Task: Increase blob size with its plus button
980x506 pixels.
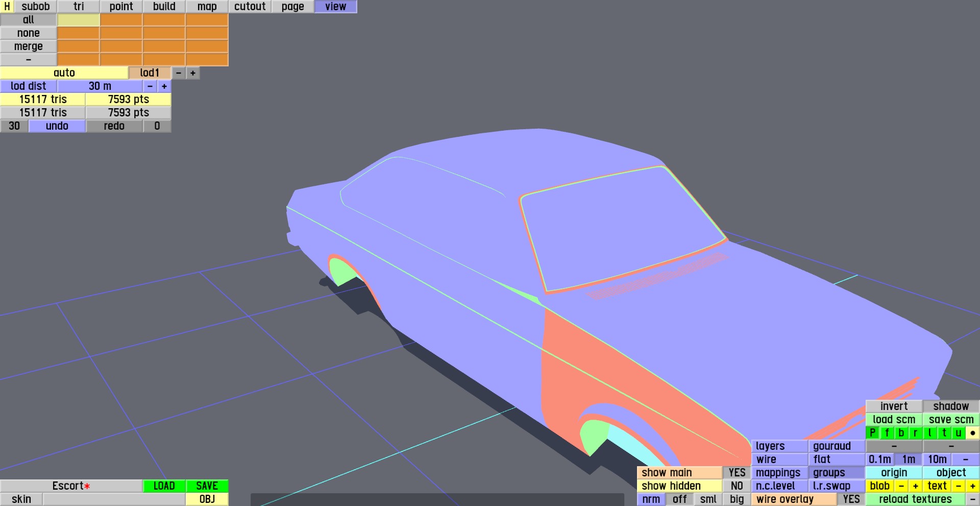Action: (916, 486)
